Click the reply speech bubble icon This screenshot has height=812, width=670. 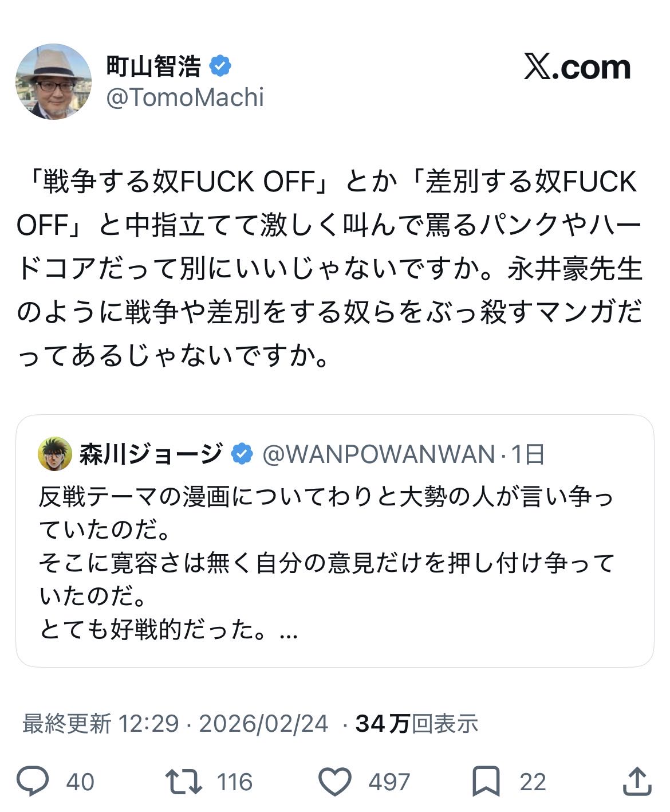pyautogui.click(x=33, y=782)
